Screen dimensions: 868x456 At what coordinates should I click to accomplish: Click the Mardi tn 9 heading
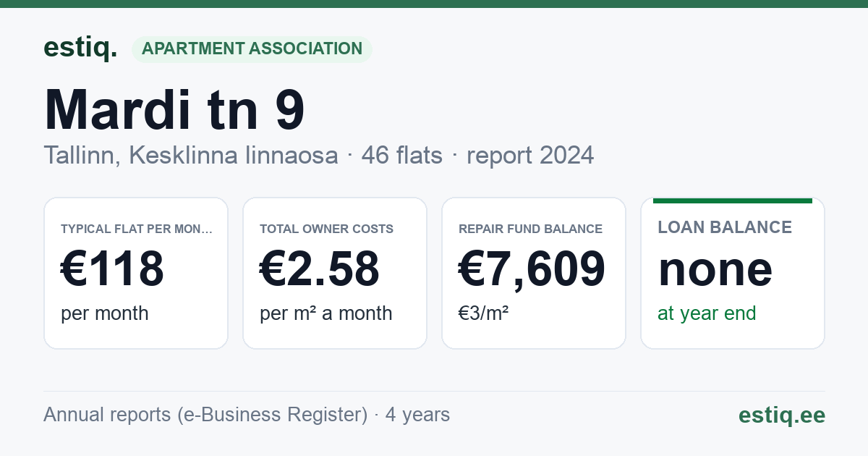174,109
